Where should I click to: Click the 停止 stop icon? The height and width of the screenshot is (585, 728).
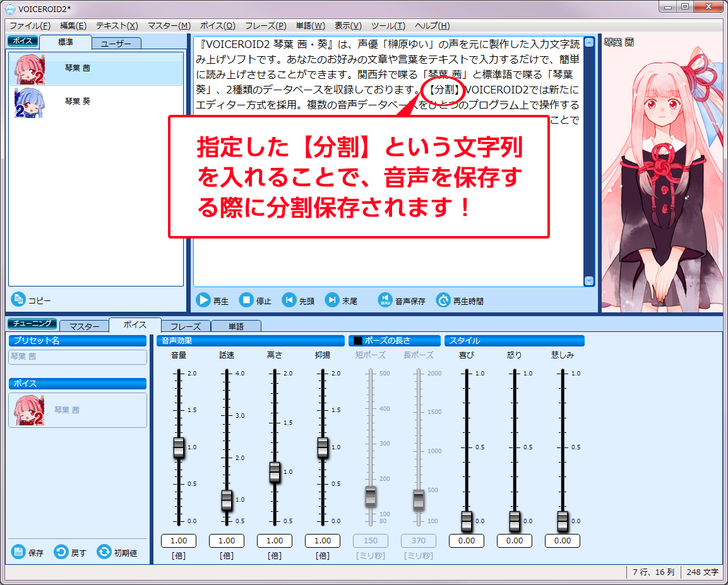246,300
